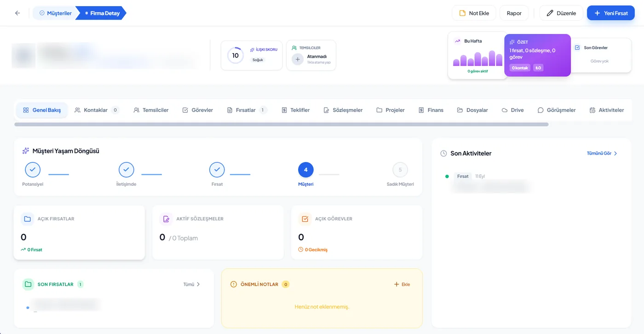Click the Not Ekle button
The height and width of the screenshot is (334, 644).
point(474,13)
